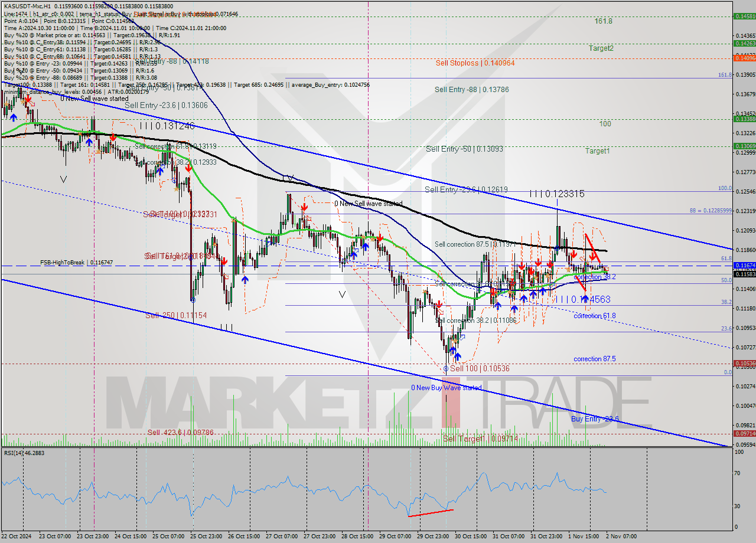
Task: Click the blue correction 61.8 label
Action: (x=595, y=316)
